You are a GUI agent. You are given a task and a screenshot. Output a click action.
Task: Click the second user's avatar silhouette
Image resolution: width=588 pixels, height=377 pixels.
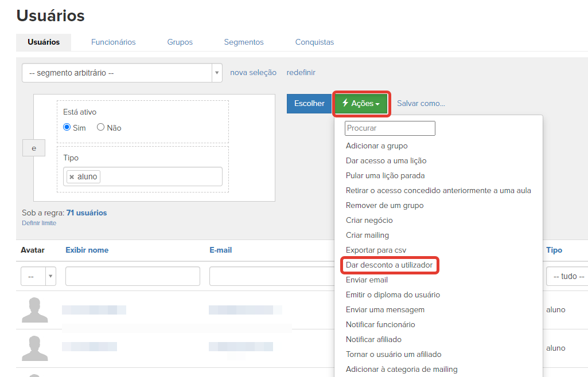coord(35,348)
